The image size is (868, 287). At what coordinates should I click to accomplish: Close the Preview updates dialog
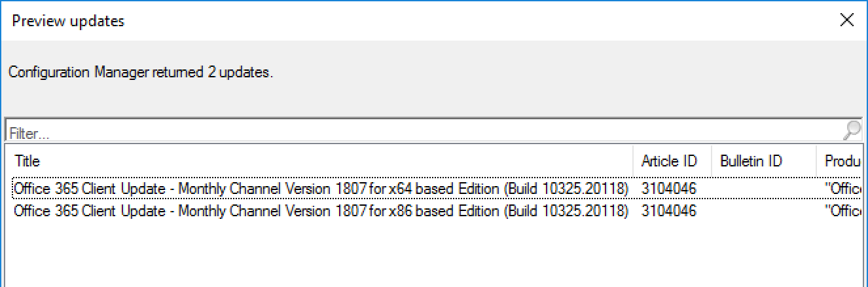[846, 20]
